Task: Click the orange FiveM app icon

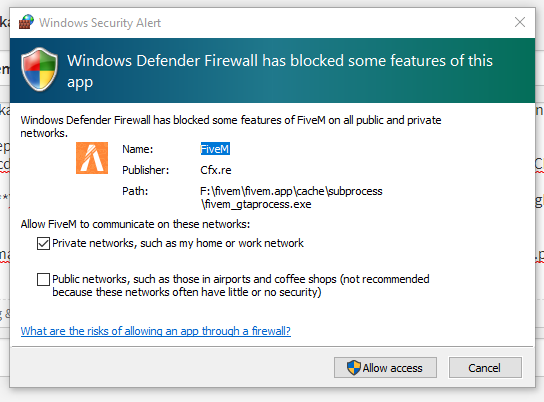Action: tap(92, 158)
